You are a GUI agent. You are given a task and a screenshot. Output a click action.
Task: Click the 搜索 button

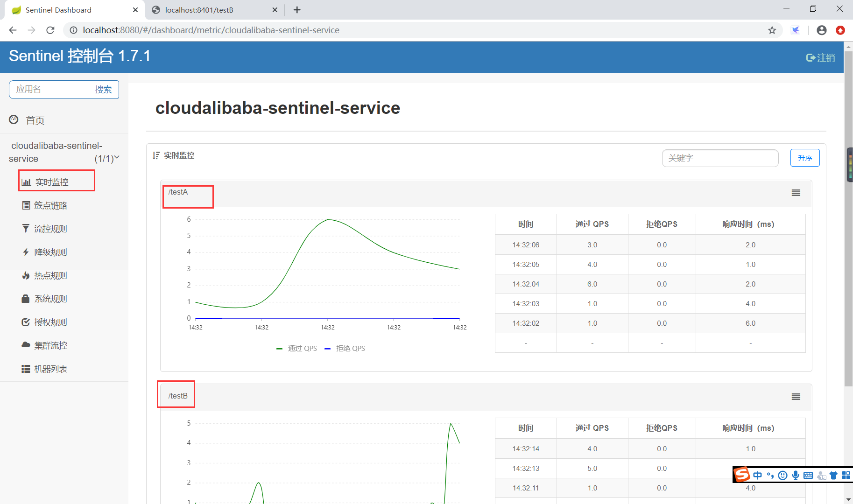[x=103, y=89]
